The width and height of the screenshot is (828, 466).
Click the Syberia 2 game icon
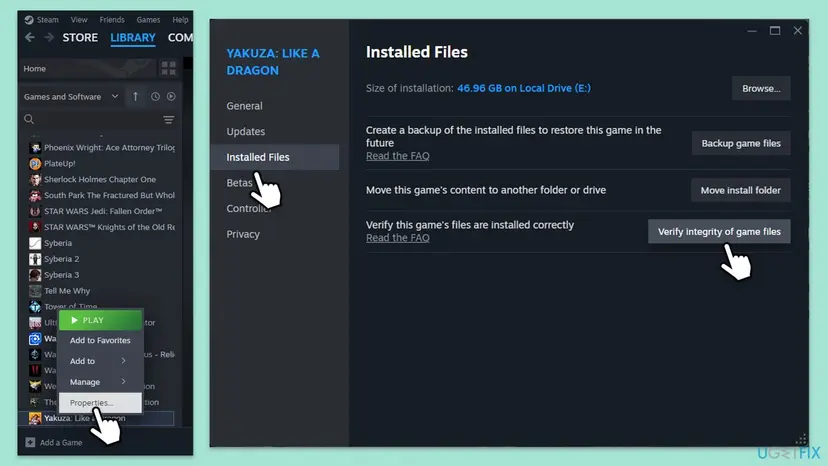pos(35,259)
